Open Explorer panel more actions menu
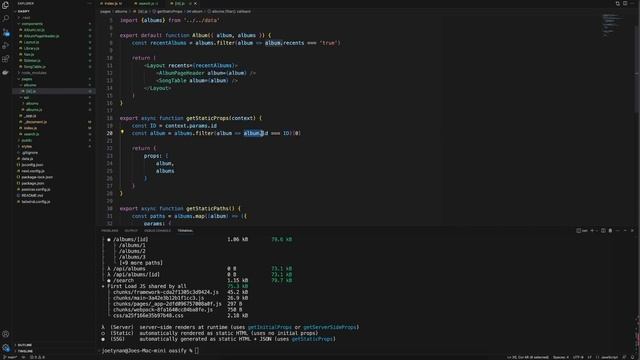 [x=90, y=3]
